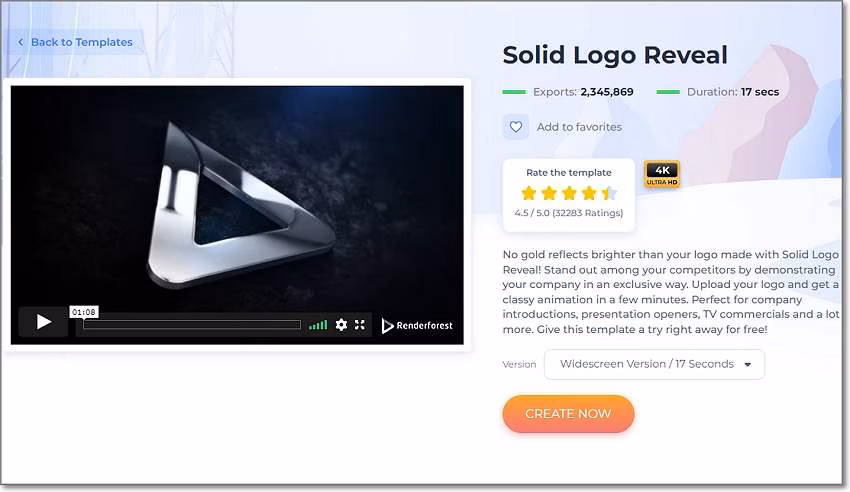This screenshot has height=492, width=850.
Task: Click the 4K Ultra HD badge
Action: (661, 174)
